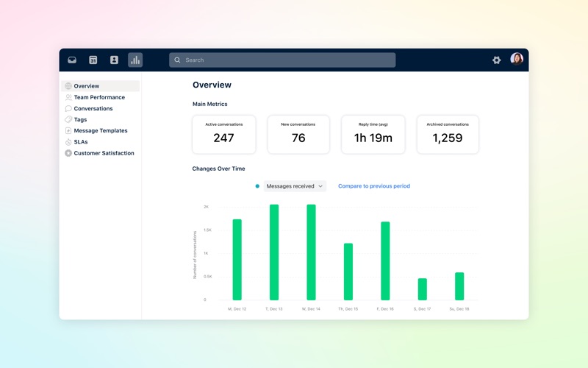Focus the Search input field

(282, 60)
